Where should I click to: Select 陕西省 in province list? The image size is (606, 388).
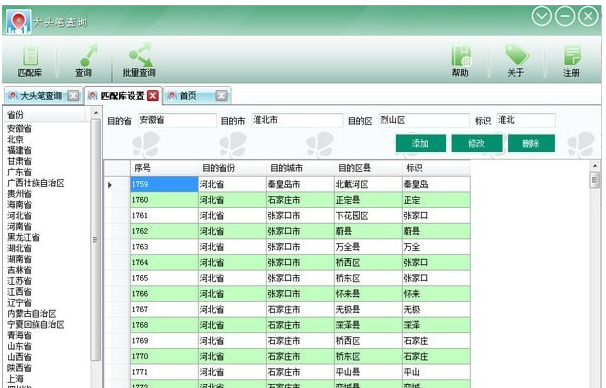[19, 368]
